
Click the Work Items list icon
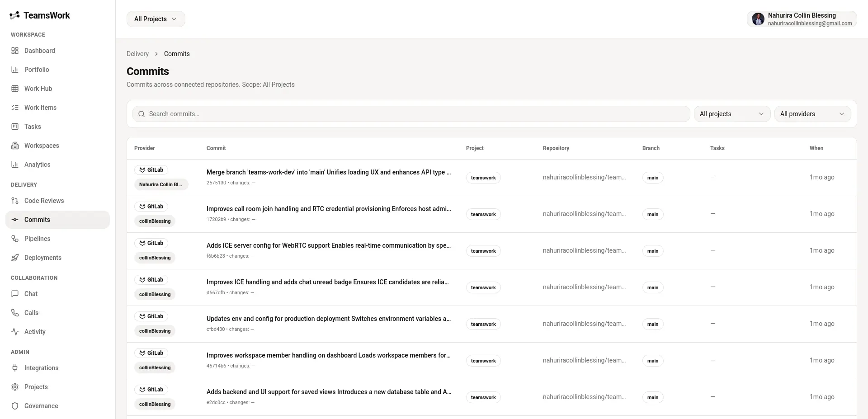click(x=15, y=108)
